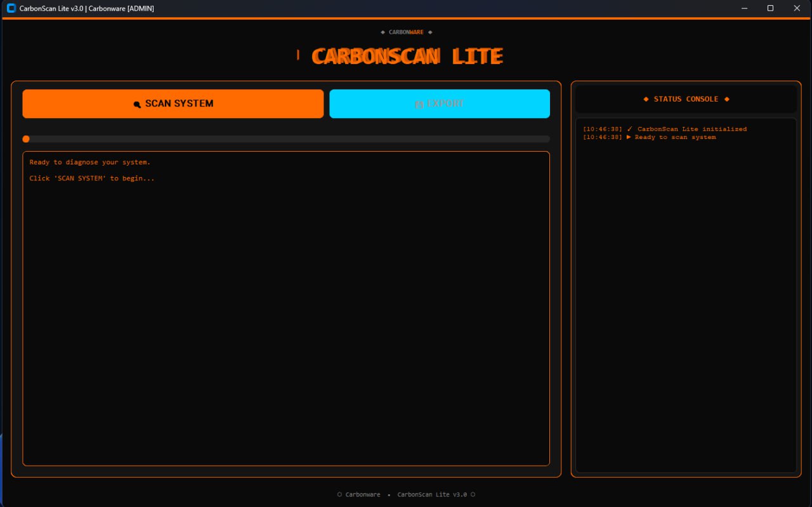Click the arrow icon on ready log line
Viewport: 812px width, 507px height.
coord(630,137)
